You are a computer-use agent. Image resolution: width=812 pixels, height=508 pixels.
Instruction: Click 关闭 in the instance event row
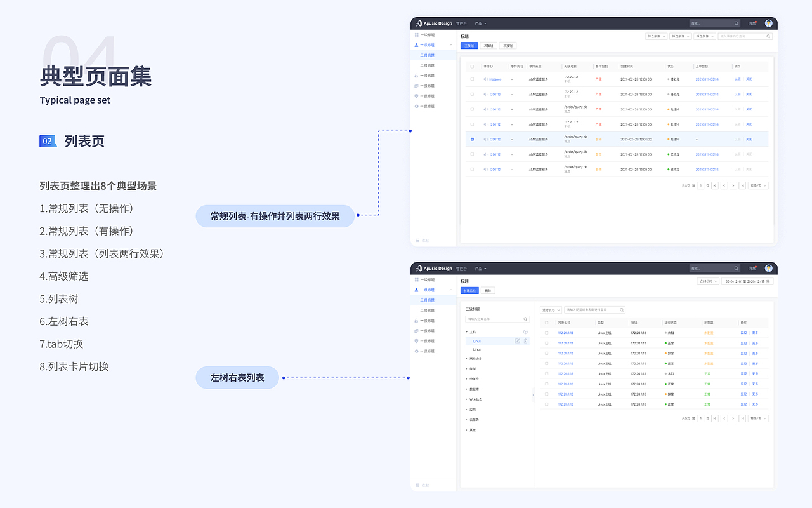click(749, 79)
